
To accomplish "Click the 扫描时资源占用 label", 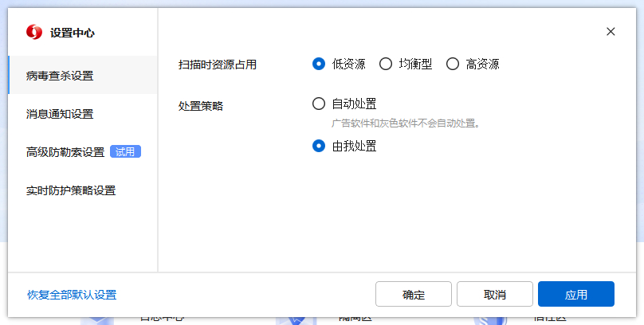I will [x=218, y=65].
